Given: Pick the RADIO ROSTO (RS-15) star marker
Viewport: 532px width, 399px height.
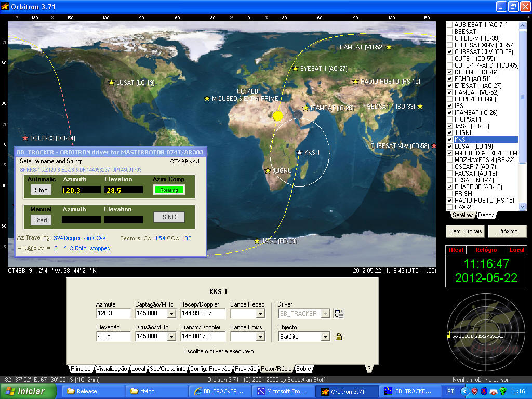Looking at the screenshot, I should tap(355, 82).
